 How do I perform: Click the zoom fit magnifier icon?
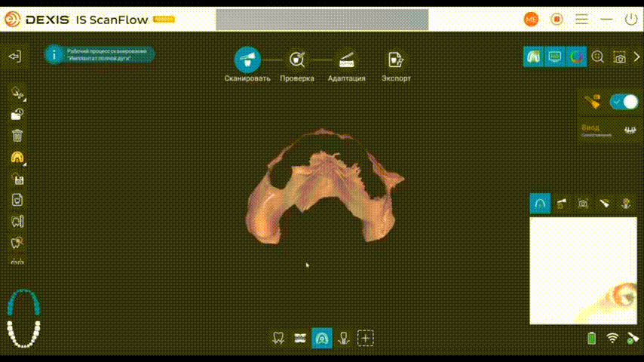[x=598, y=57]
